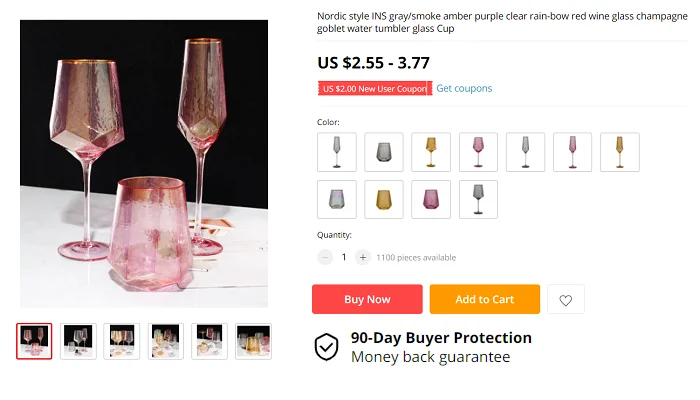Click the buyer protection shield icon
700x400 pixels.
coord(327,347)
